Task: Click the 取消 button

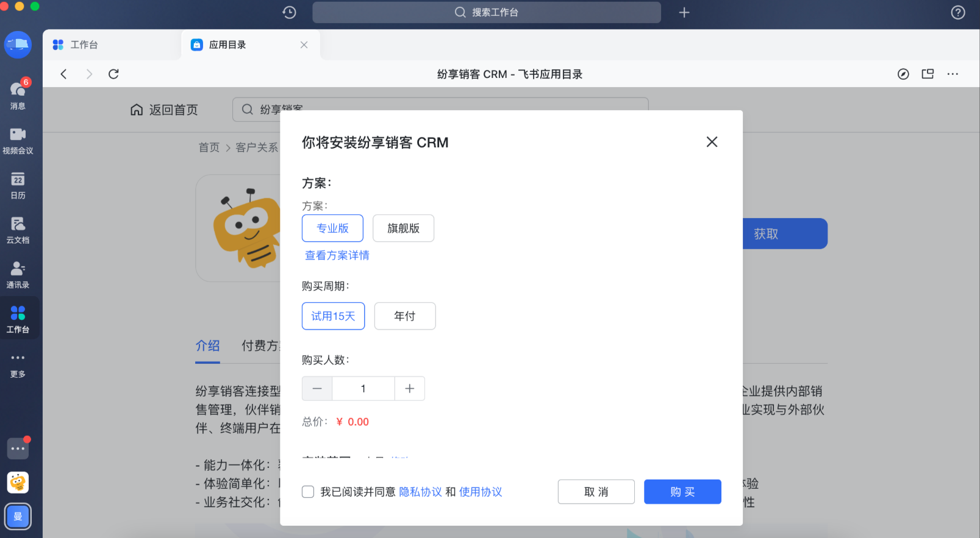Action: pos(596,492)
